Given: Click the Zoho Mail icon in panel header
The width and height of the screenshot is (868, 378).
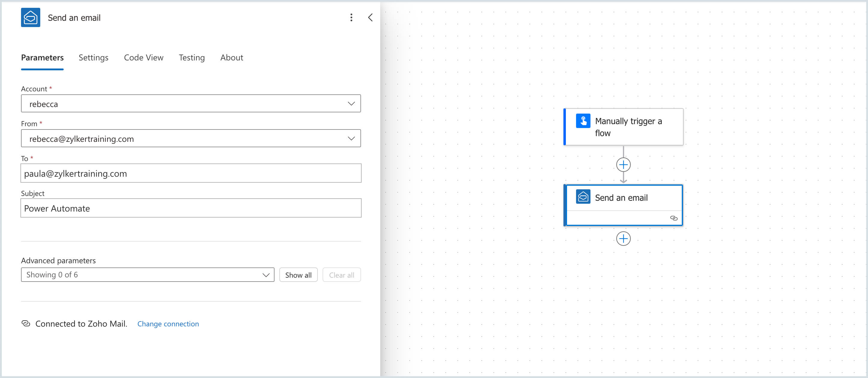Looking at the screenshot, I should (30, 17).
